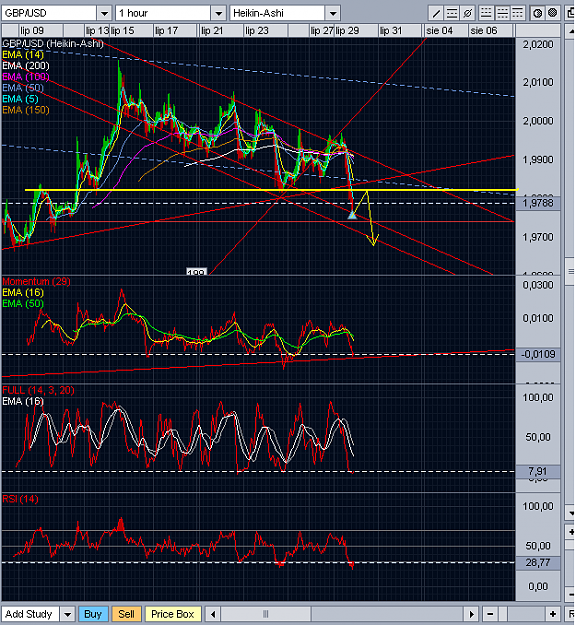Click the sie 04 date header

(439, 31)
